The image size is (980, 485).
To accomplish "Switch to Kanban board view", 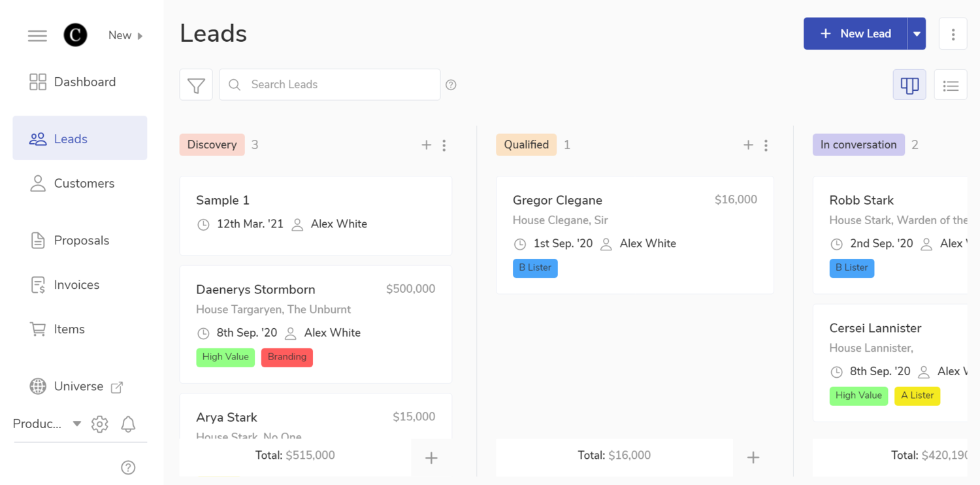I will [x=909, y=85].
